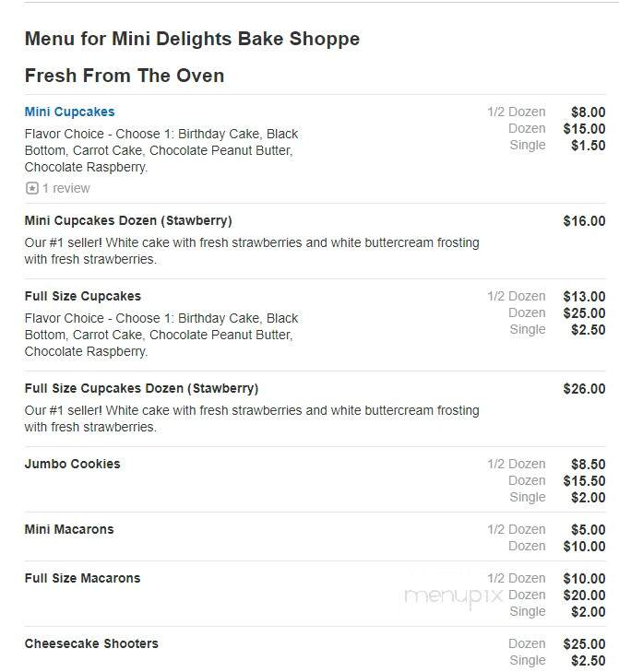Click the Jumbo Cookies item name
Image resolution: width=619 pixels, height=672 pixels.
[73, 464]
